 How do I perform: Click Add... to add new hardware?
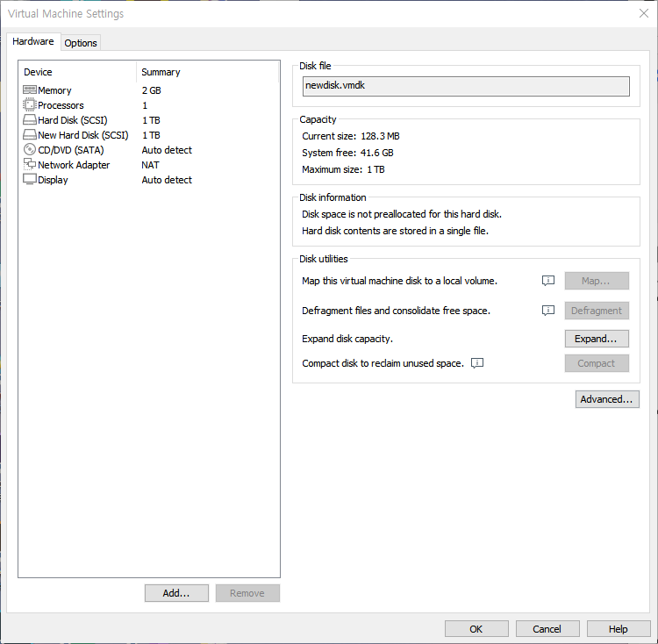coord(176,593)
